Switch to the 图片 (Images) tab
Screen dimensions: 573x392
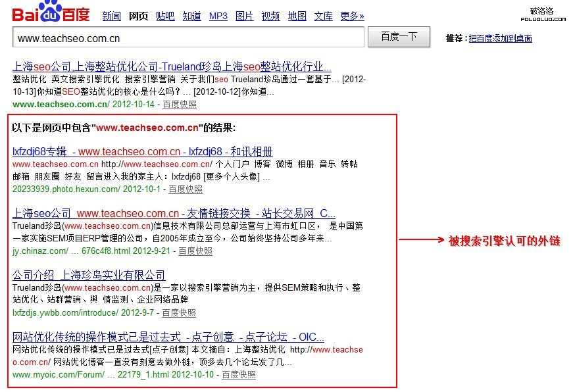(x=244, y=16)
